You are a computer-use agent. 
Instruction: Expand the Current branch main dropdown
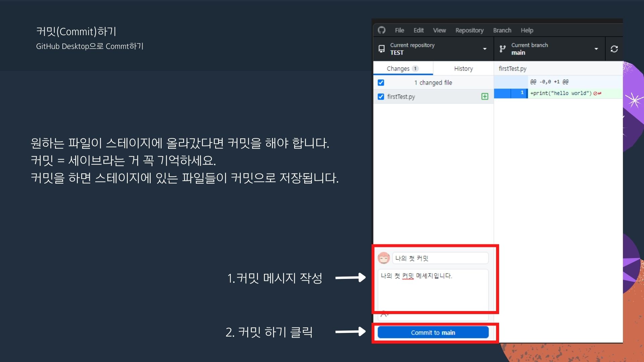[549, 49]
